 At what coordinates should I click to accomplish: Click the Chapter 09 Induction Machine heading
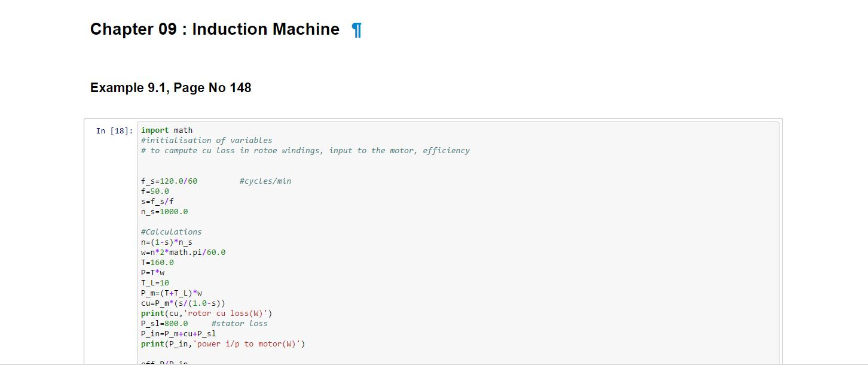(x=215, y=29)
